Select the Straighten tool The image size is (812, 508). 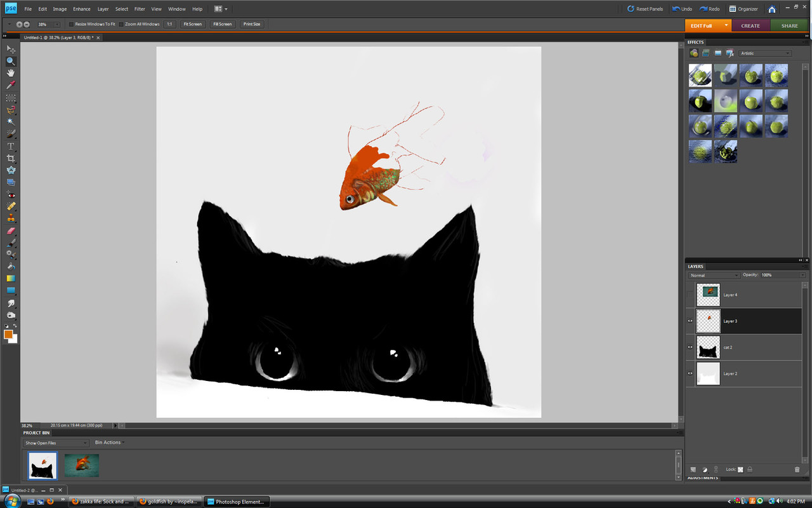pos(11,182)
